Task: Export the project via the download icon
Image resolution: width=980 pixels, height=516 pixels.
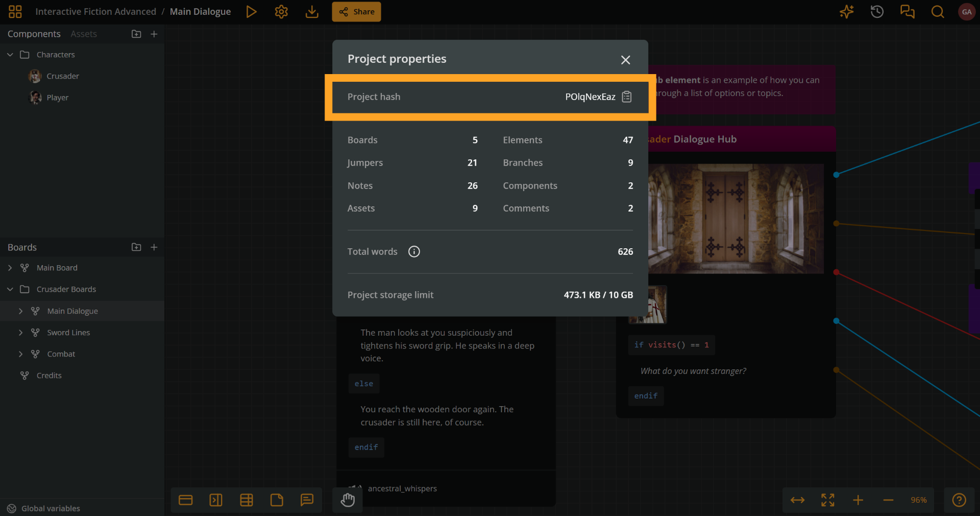Action: tap(311, 12)
